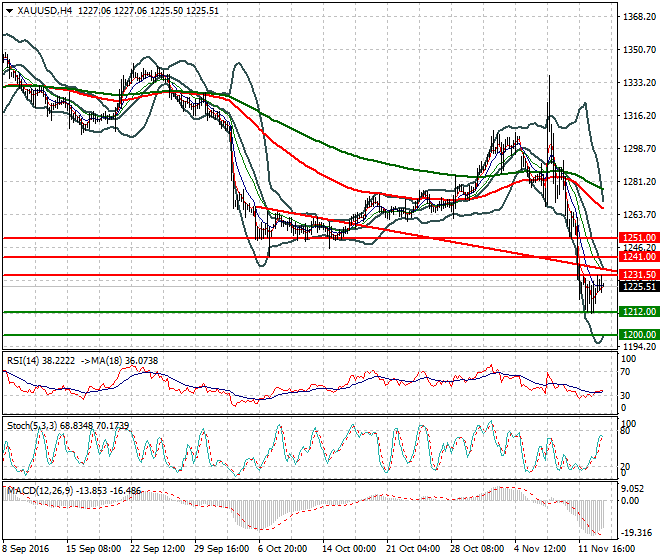Screen dimensions: 660x560
Task: Click the 1194.20 price scale value
Action: [639, 346]
